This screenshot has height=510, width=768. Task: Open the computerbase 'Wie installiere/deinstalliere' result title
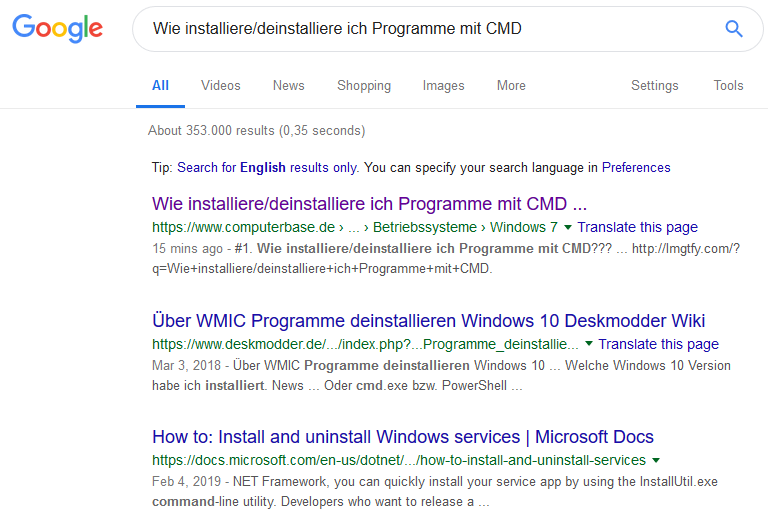pos(369,204)
